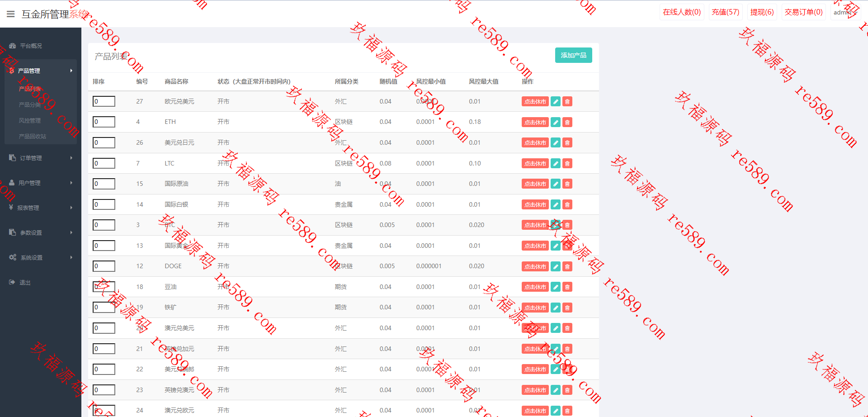Select 退出 to log out
The image size is (868, 417).
point(25,282)
